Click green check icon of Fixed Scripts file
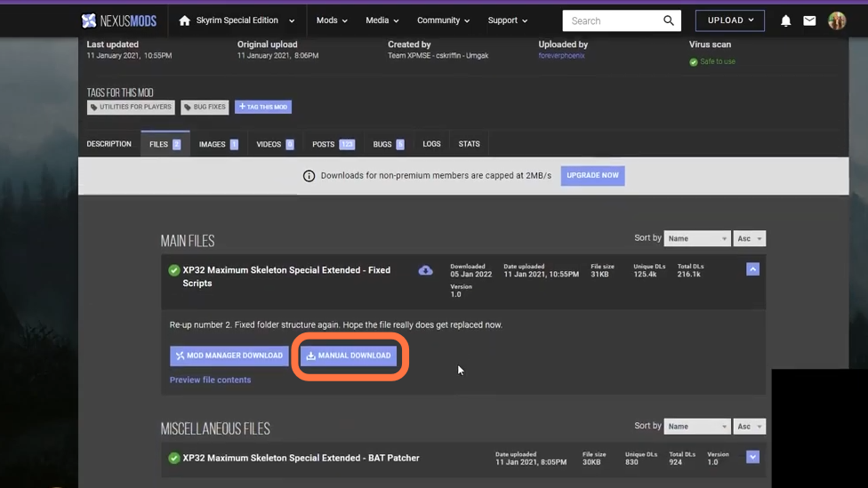 pyautogui.click(x=173, y=270)
